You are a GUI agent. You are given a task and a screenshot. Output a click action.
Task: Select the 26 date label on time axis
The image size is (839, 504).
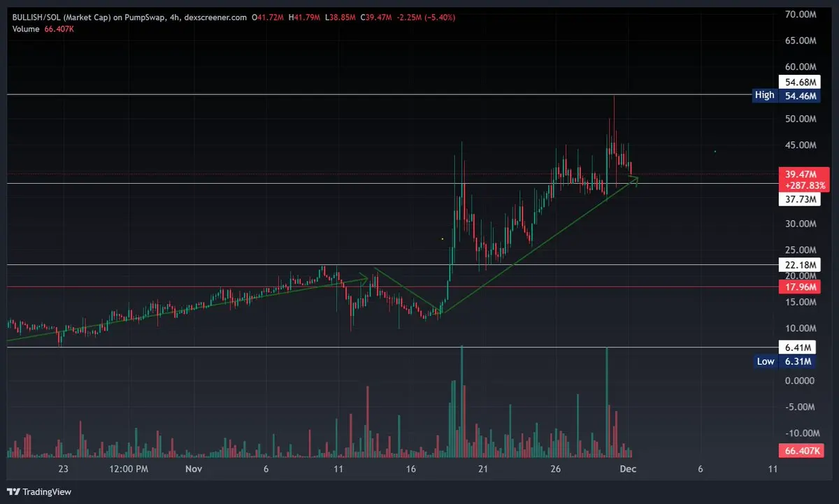click(x=556, y=469)
